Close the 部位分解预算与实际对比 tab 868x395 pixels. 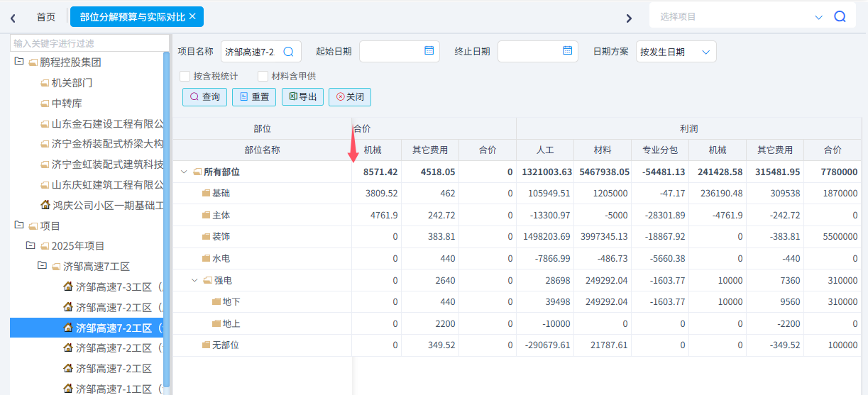tap(192, 16)
